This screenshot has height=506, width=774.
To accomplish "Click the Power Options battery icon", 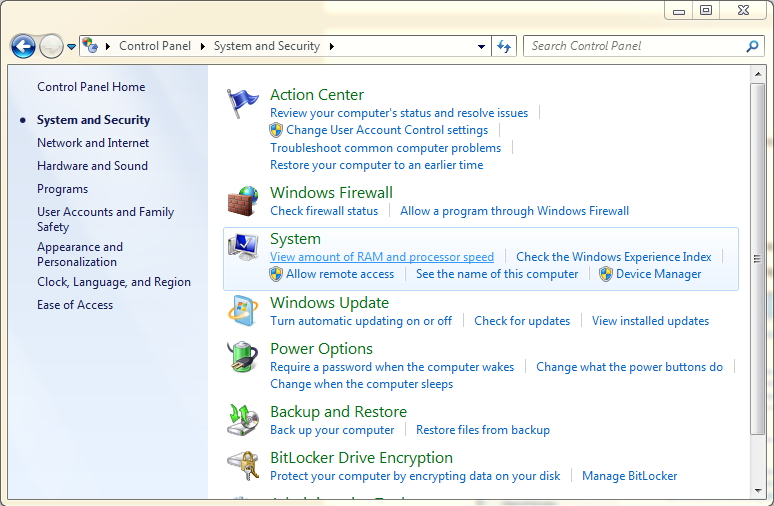I will pyautogui.click(x=242, y=357).
